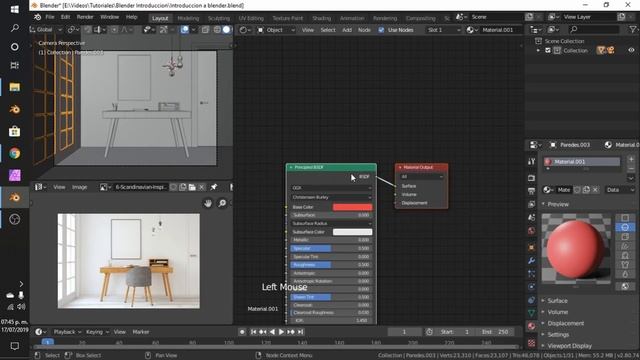640x360 pixels.
Task: Select sphere preview shape
Action: click(x=625, y=227)
